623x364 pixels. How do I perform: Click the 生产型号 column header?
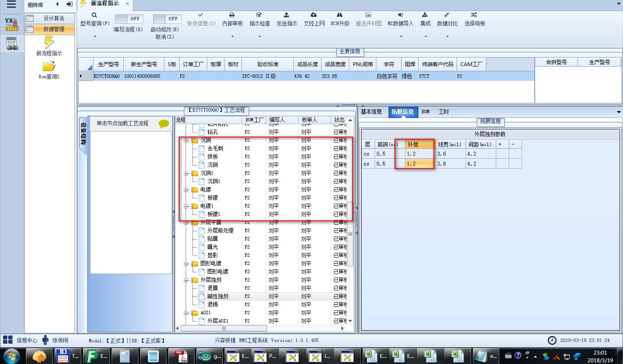pyautogui.click(x=108, y=64)
